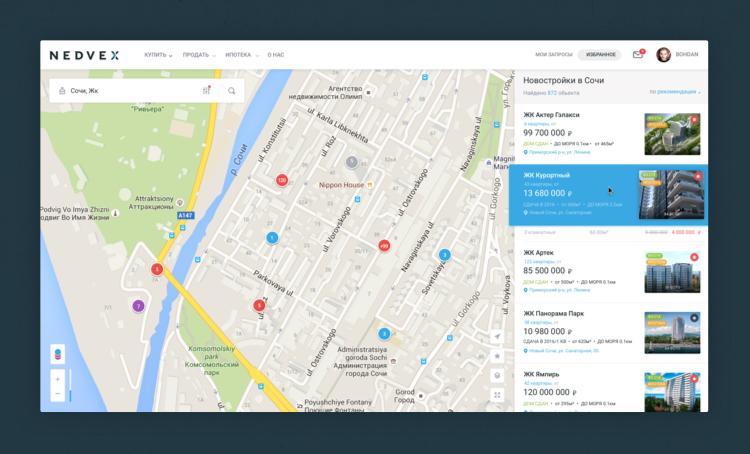Click the zoom in plus button
This screenshot has width=750, height=454.
(57, 379)
